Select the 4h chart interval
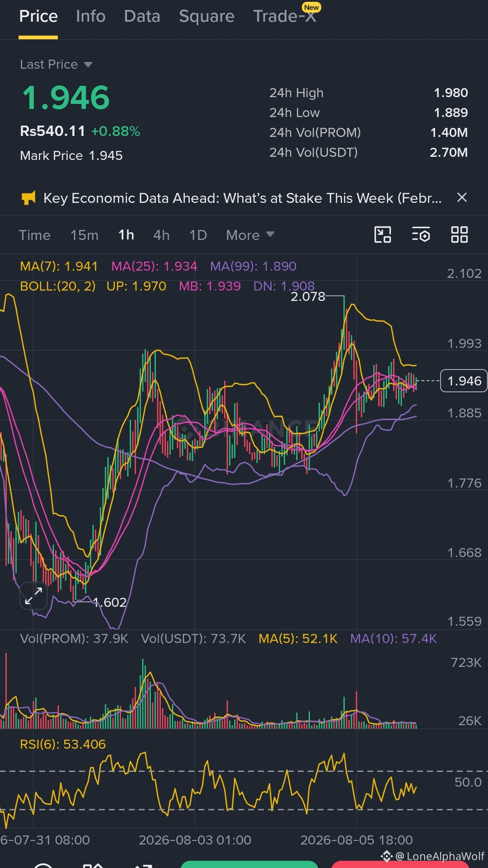Screen dimensions: 488x868 161,235
